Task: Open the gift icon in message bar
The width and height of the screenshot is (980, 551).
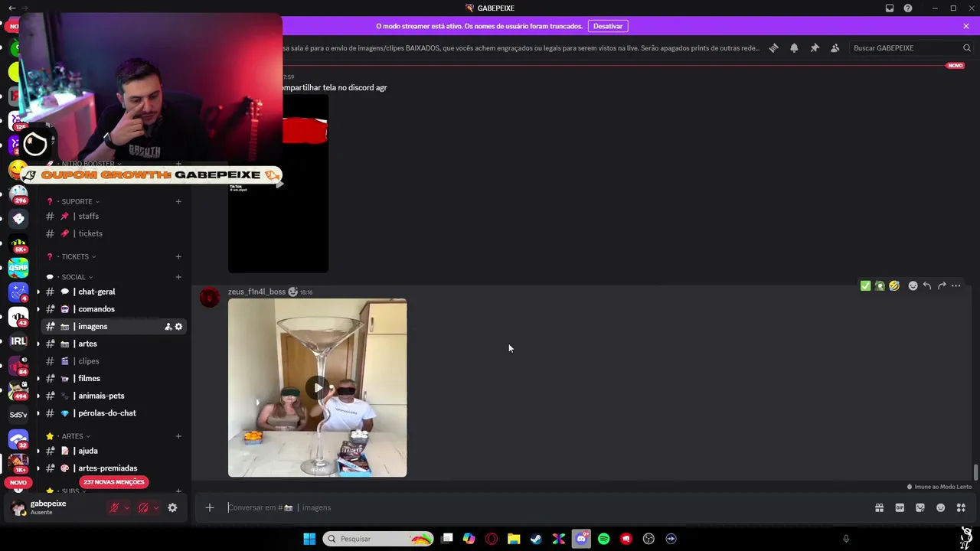Action: point(879,507)
